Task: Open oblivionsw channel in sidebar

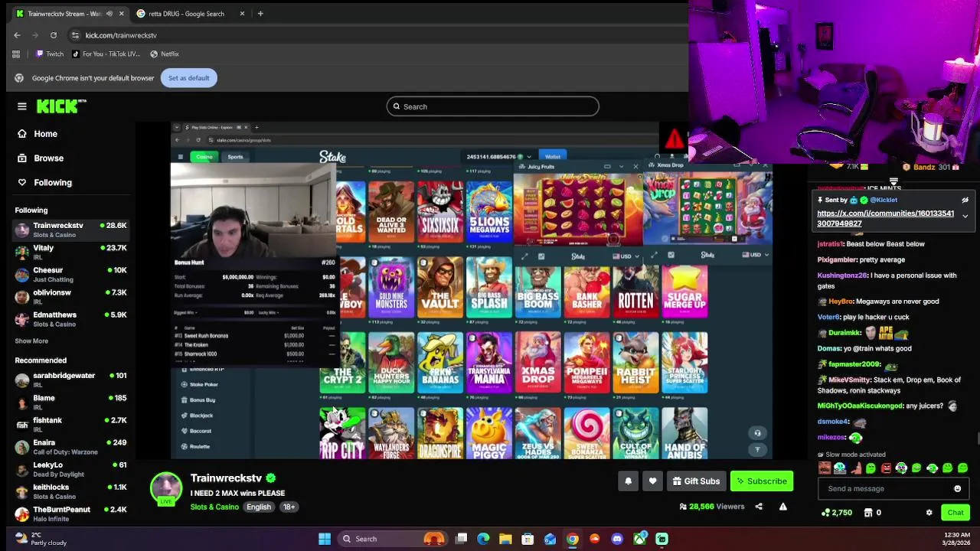Action: click(71, 296)
